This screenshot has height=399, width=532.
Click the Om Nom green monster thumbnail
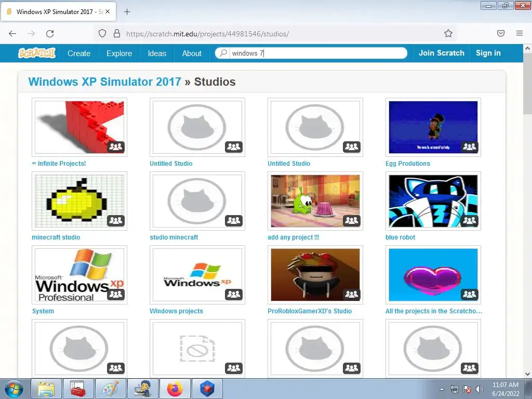pos(315,201)
